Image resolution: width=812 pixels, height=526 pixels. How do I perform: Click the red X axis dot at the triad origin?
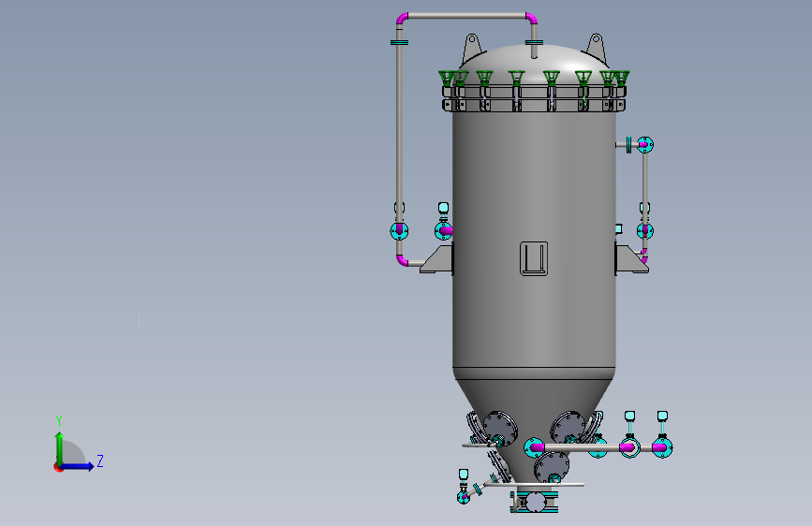56,467
